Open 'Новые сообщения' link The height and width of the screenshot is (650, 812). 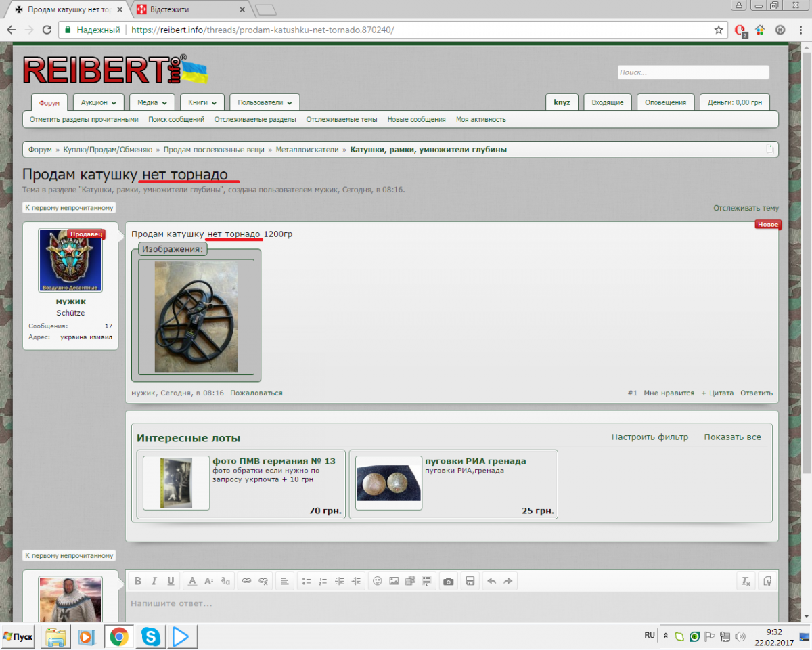[416, 119]
